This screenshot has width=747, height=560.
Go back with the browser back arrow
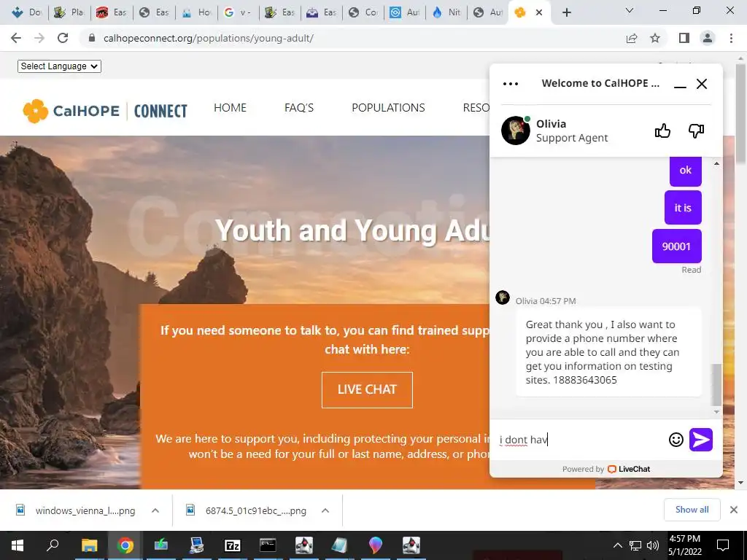tap(16, 38)
